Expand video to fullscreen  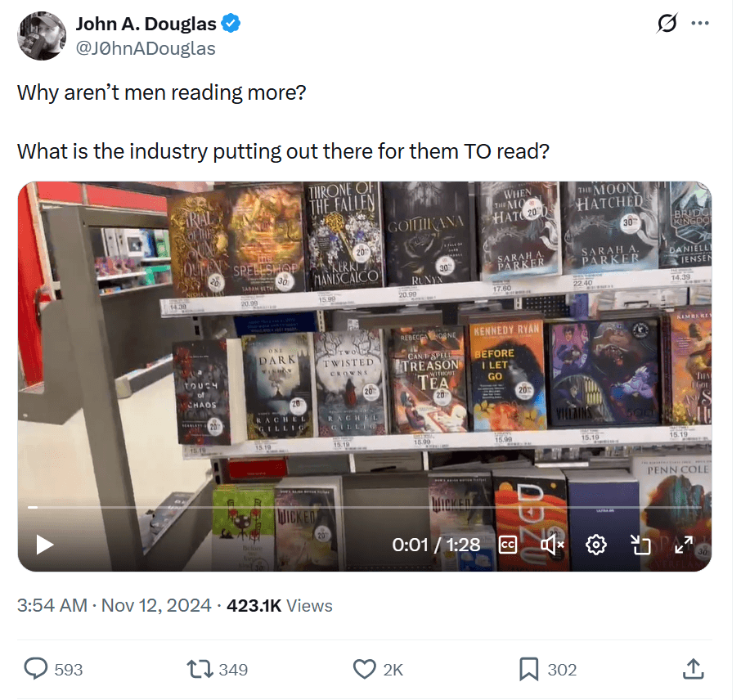click(684, 545)
